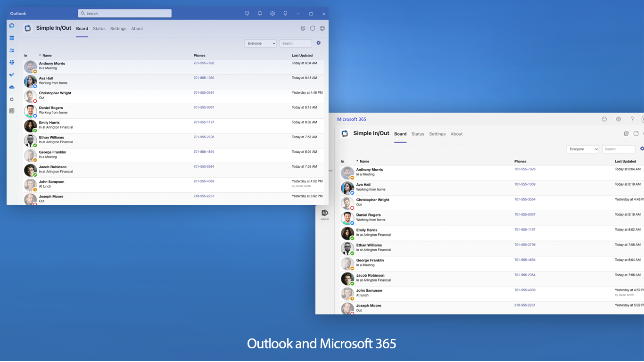Pop out the Simple In/Out board in Microsoft 365
Image resolution: width=644 pixels, height=362 pixels.
pos(626,134)
